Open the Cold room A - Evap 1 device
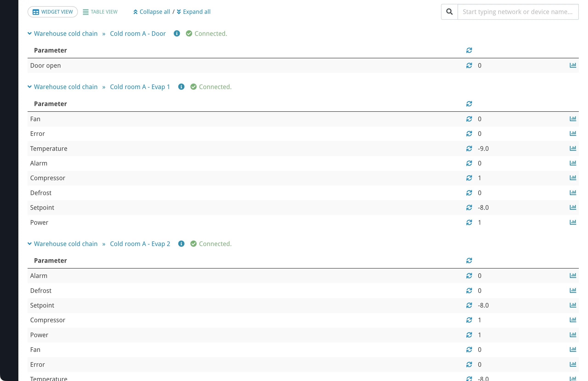 coord(140,87)
